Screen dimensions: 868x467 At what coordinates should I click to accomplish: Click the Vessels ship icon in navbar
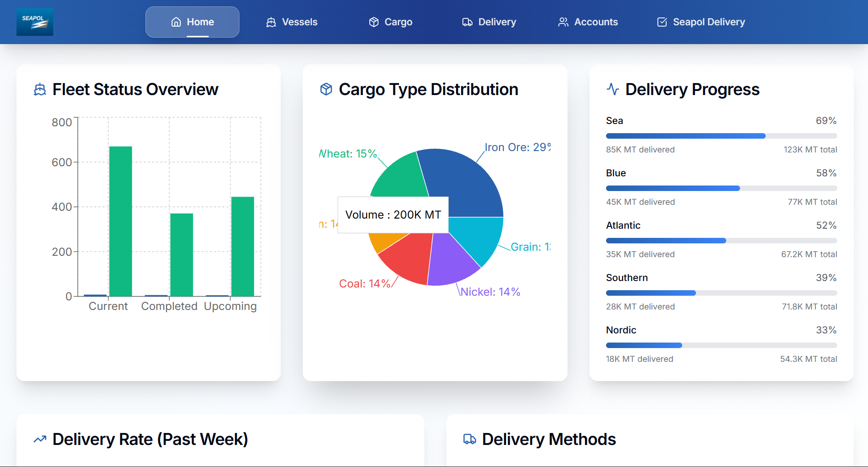pos(271,22)
